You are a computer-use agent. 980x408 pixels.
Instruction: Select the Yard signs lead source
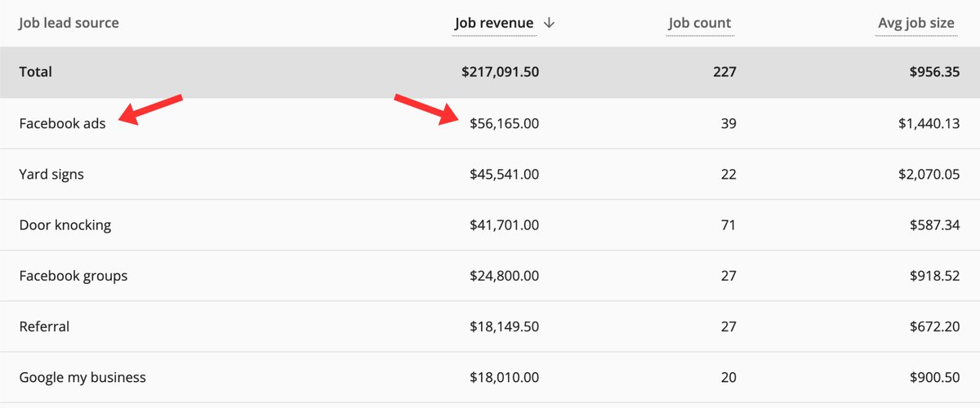pos(51,175)
